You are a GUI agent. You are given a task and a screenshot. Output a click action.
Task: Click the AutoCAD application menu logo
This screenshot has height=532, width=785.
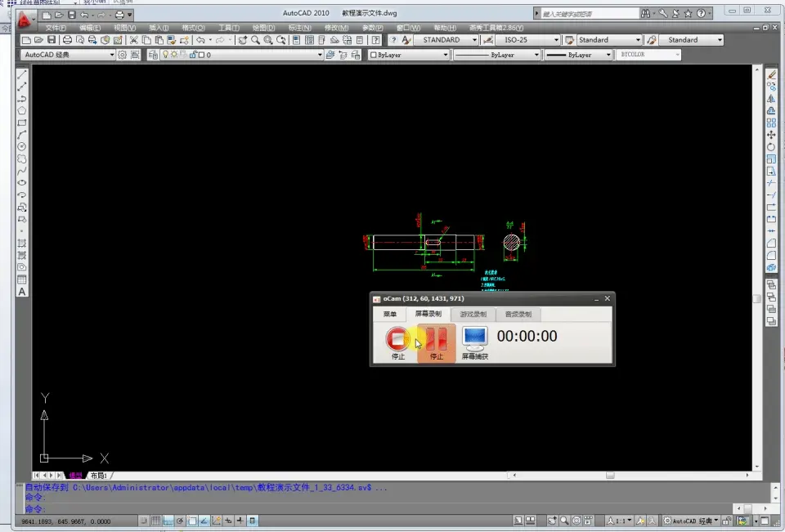click(x=24, y=20)
